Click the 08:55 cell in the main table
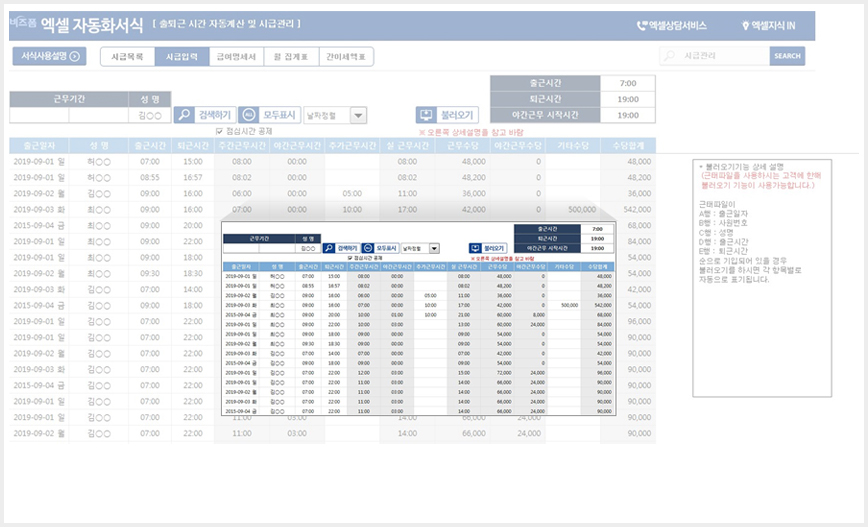This screenshot has width=868, height=527. [149, 178]
